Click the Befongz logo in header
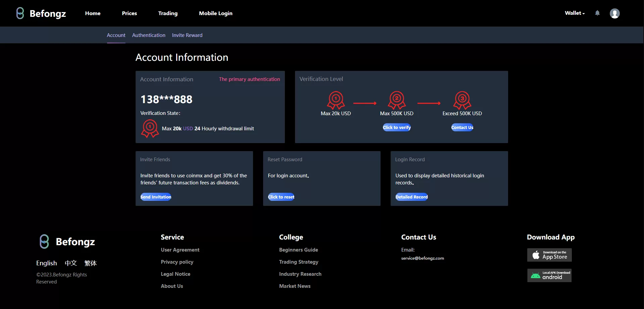644x309 pixels. (x=41, y=13)
